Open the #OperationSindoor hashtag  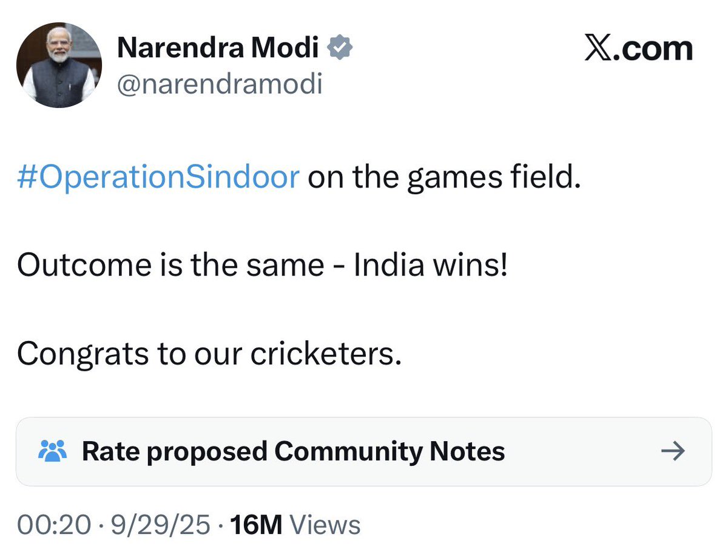pyautogui.click(x=158, y=178)
